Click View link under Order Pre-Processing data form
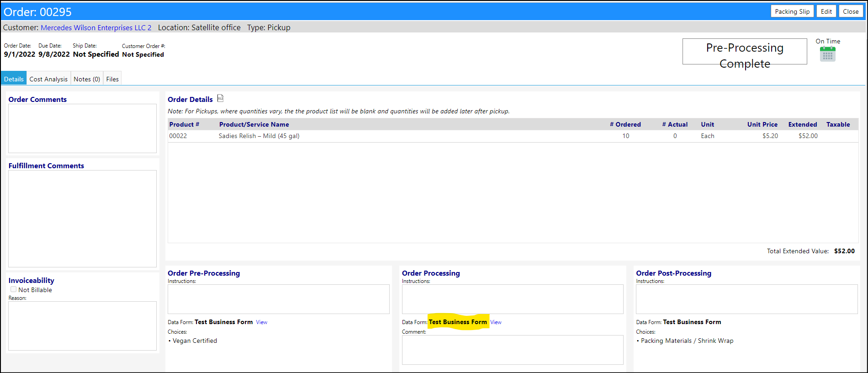This screenshot has width=868, height=373. (262, 322)
